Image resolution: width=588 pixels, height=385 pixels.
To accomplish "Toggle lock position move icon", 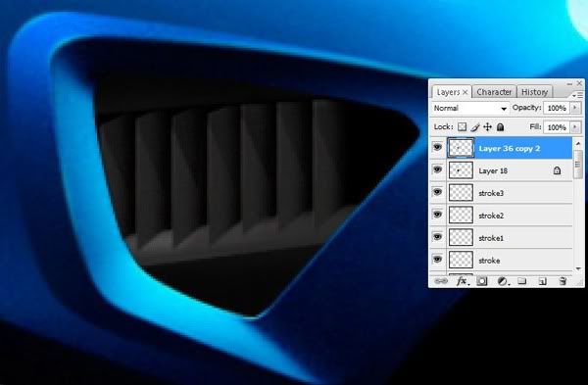I will click(487, 126).
